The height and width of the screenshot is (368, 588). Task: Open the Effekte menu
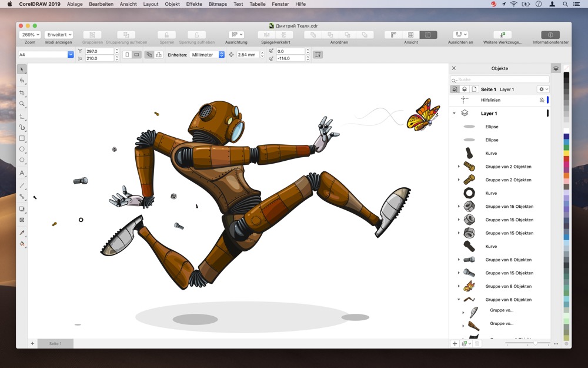[194, 4]
